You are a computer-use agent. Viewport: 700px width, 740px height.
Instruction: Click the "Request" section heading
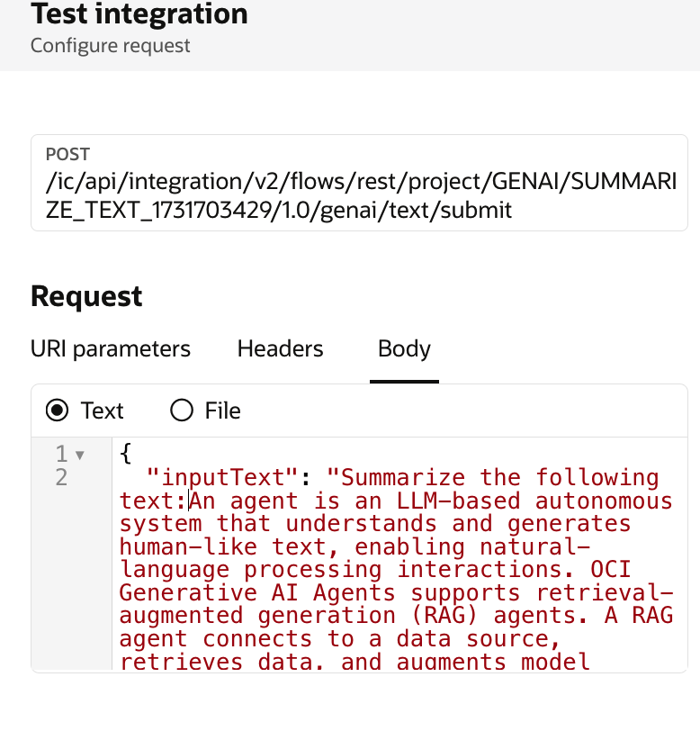[x=86, y=297]
